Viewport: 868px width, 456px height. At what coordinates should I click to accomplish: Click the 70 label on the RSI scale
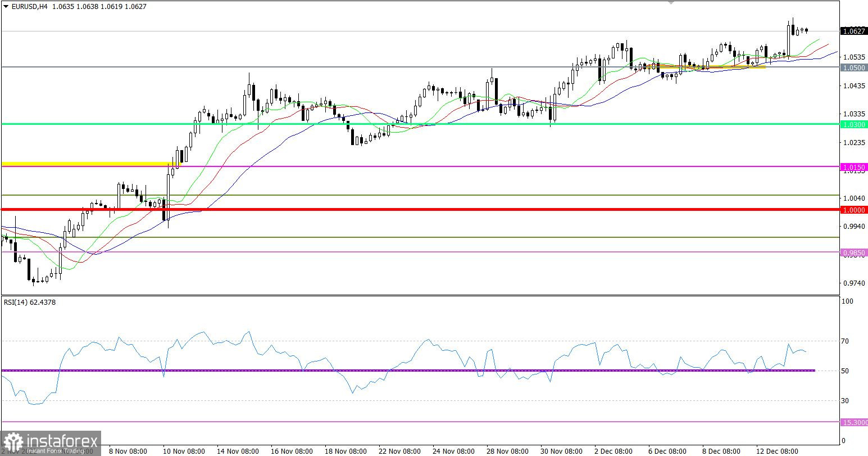pyautogui.click(x=846, y=341)
